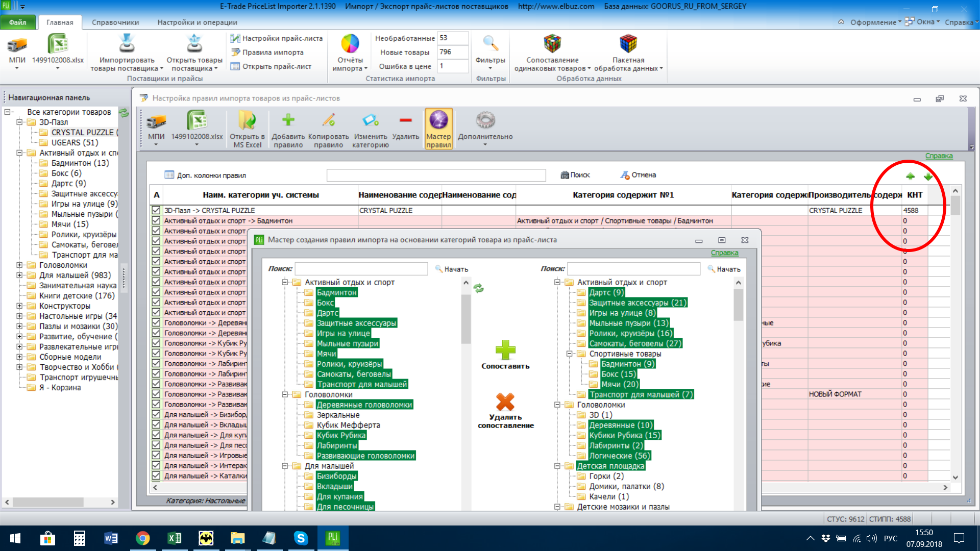Click the refresh icon beside the left wizard tree
The width and height of the screenshot is (980, 551).
pos(478,288)
